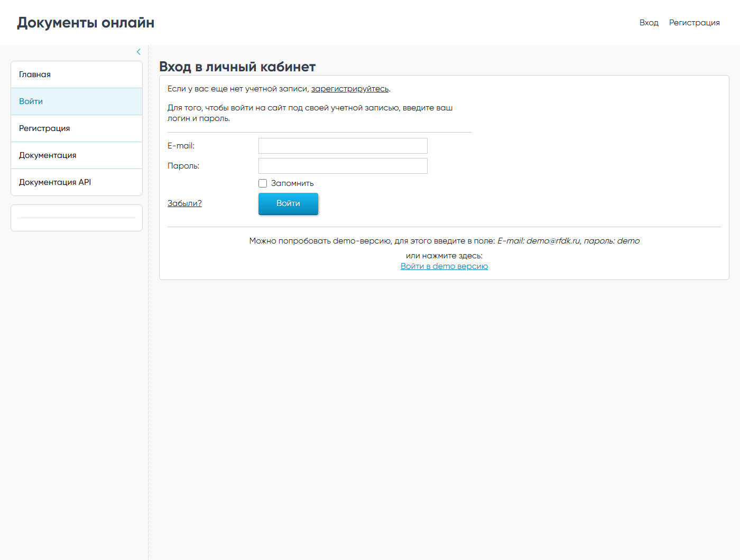
Task: Click the или нажмите здесь: text
Action: pos(444,256)
